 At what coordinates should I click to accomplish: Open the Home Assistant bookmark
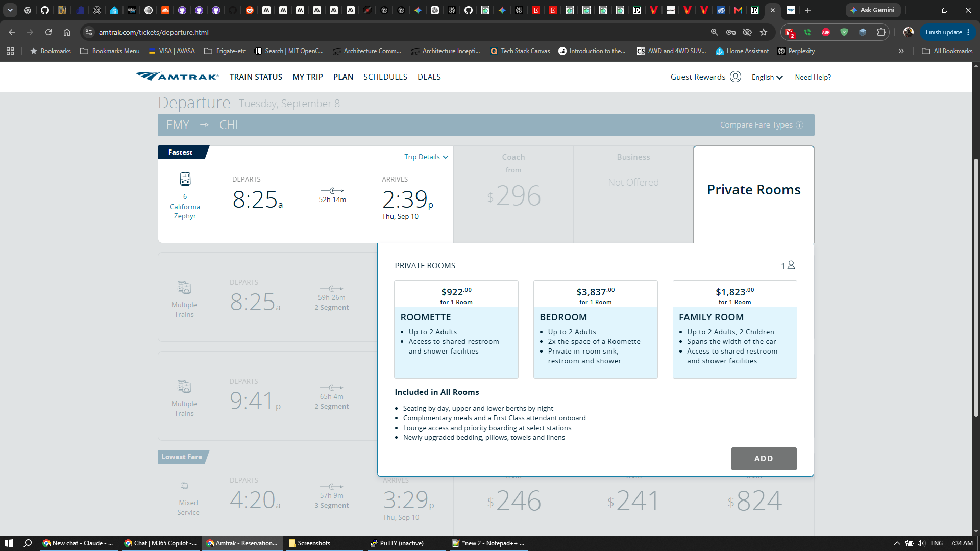tap(742, 51)
